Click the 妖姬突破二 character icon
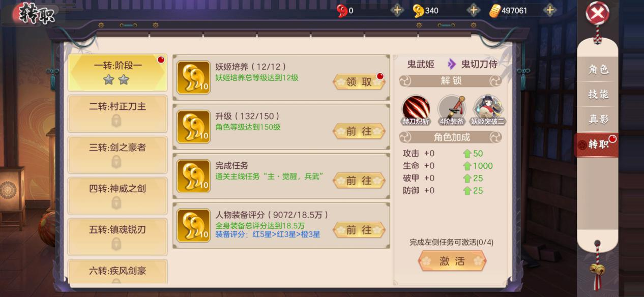The height and width of the screenshot is (297, 644). pyautogui.click(x=487, y=109)
